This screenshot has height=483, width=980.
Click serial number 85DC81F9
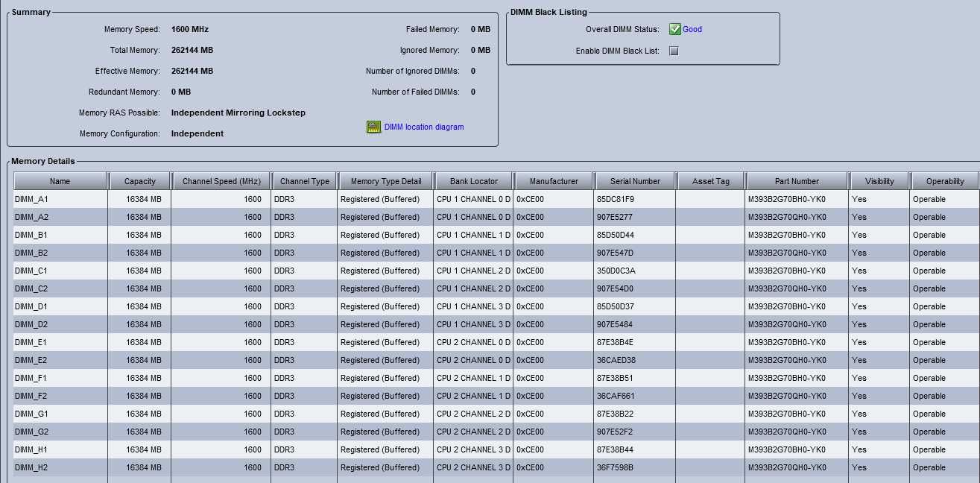coord(616,199)
